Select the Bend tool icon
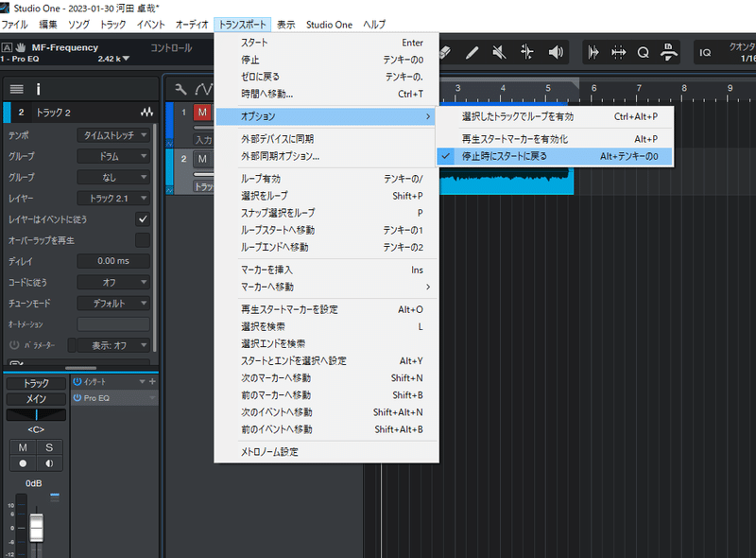756x558 pixels. pos(527,52)
